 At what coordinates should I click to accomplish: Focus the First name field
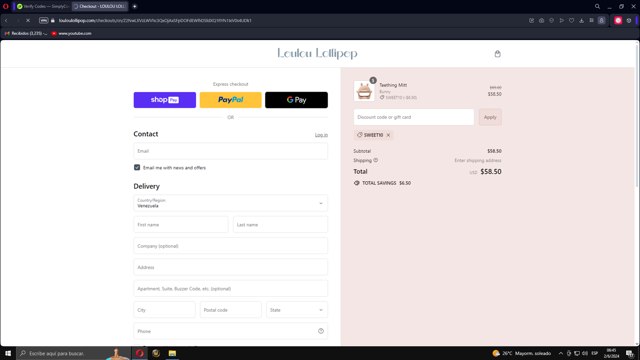point(181,224)
